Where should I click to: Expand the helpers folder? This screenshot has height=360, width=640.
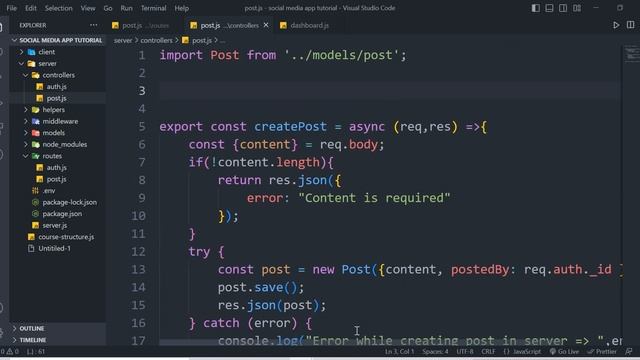click(x=57, y=110)
